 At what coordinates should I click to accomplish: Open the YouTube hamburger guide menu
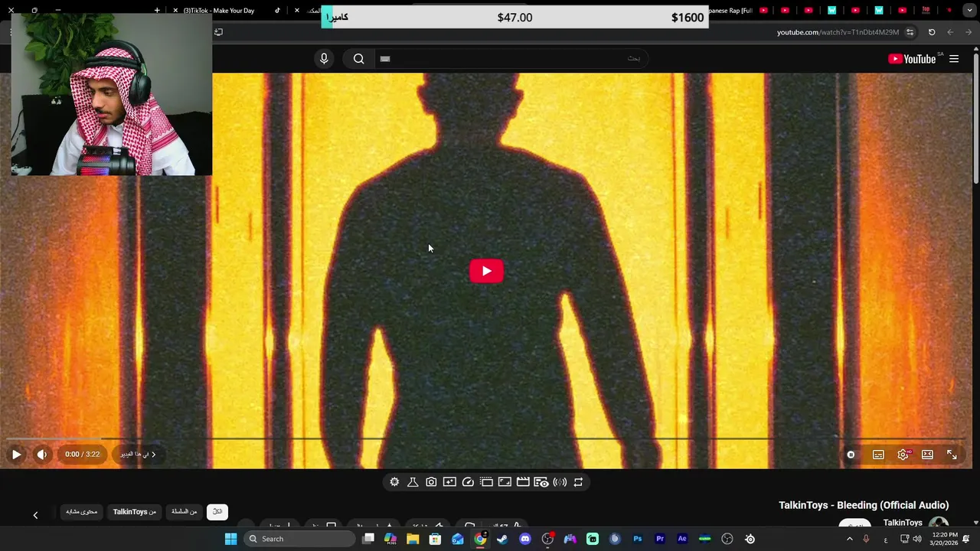click(x=954, y=59)
